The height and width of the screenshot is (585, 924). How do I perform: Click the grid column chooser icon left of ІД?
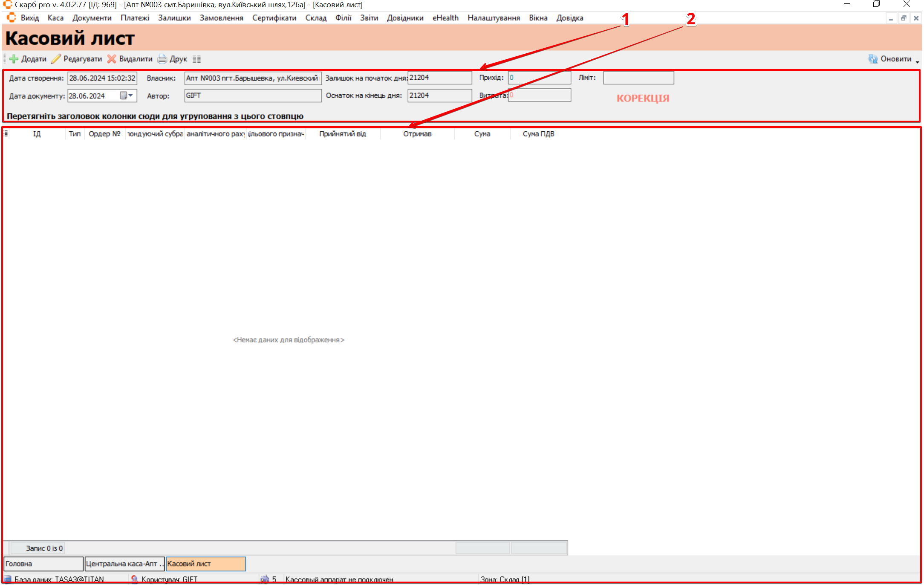point(6,134)
